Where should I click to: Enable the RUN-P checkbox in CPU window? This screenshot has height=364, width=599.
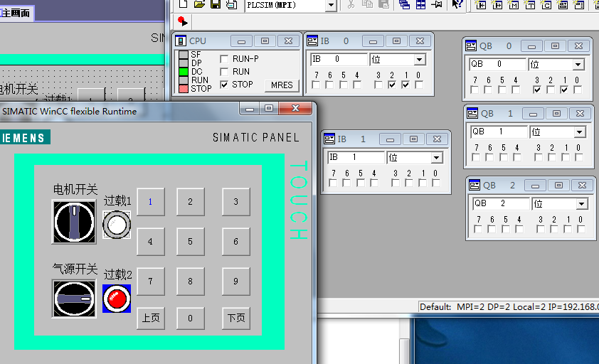coord(224,59)
